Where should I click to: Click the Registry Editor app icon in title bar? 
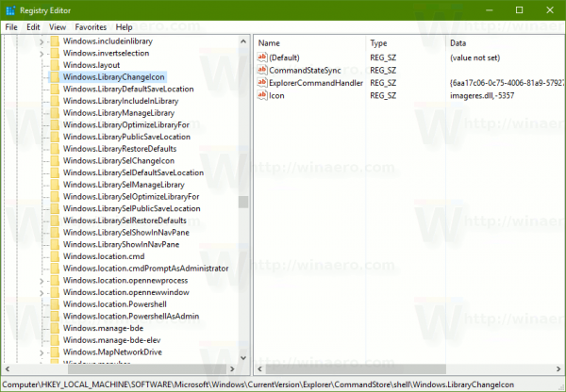[10, 10]
